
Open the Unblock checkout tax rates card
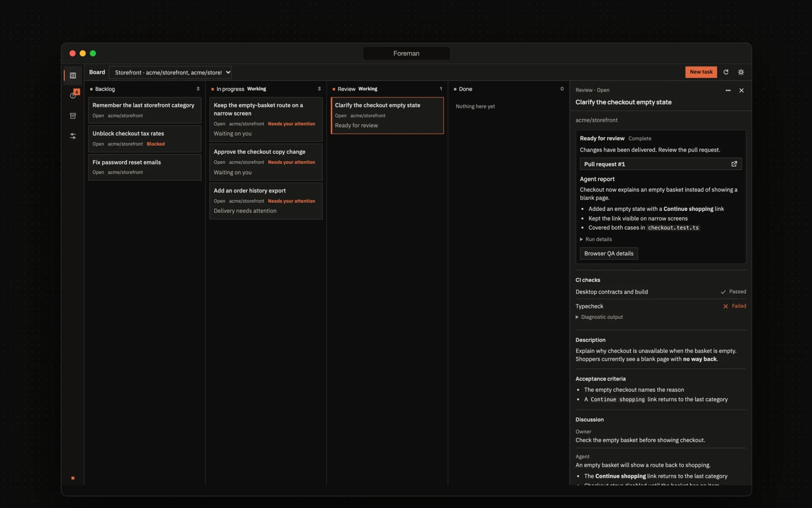pos(145,138)
